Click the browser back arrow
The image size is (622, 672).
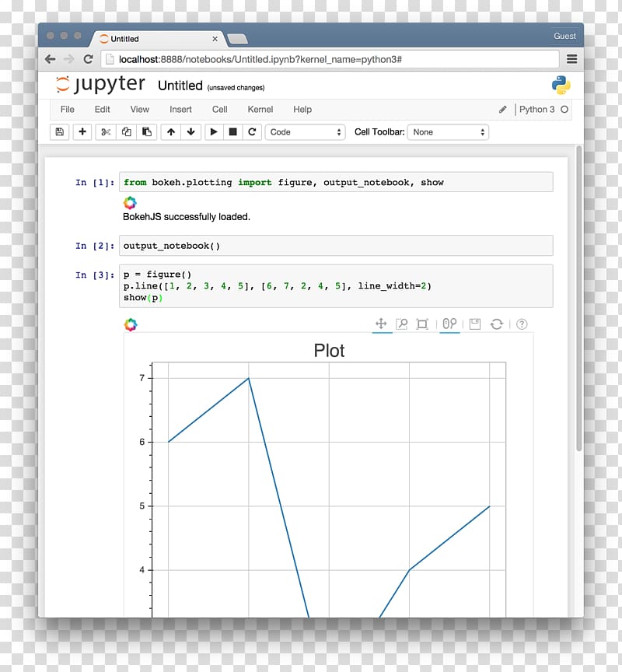point(51,59)
